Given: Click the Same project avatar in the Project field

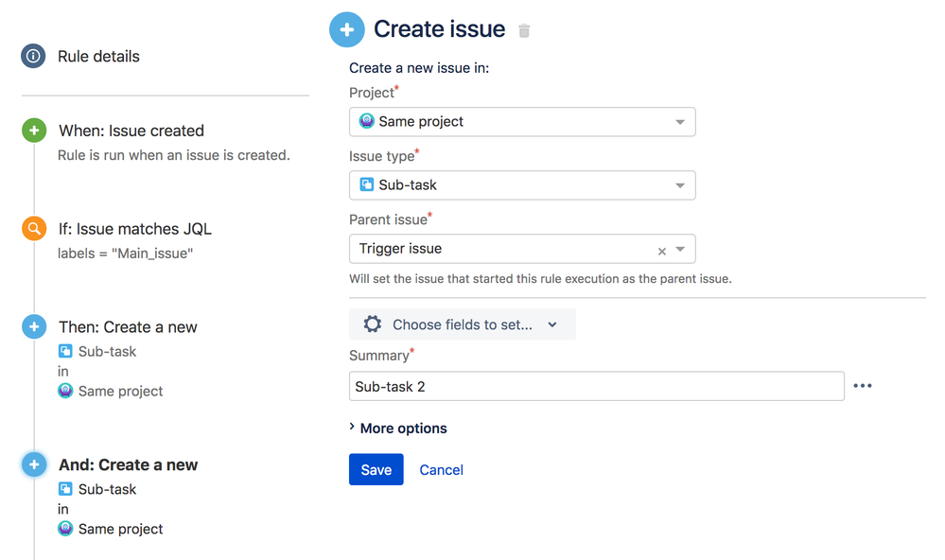Looking at the screenshot, I should click(367, 121).
